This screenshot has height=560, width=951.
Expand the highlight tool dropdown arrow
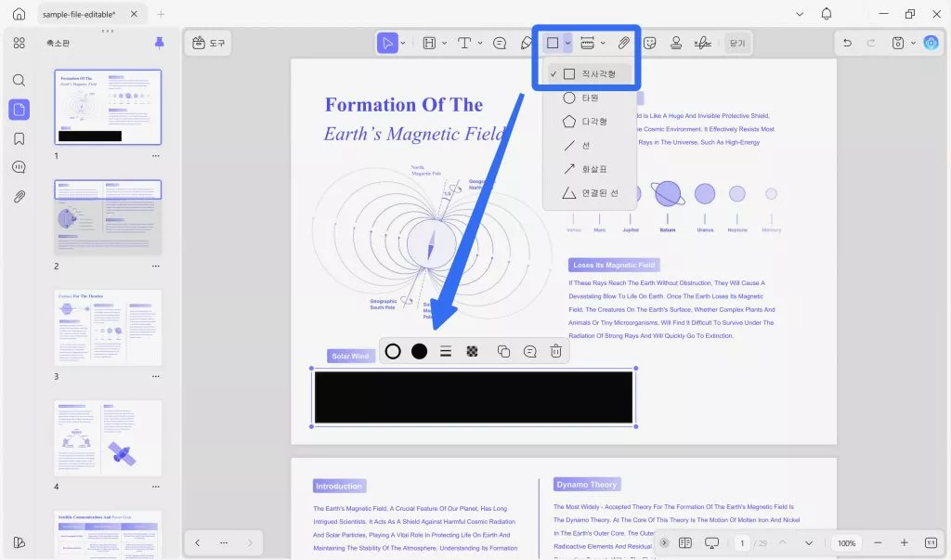pos(445,43)
